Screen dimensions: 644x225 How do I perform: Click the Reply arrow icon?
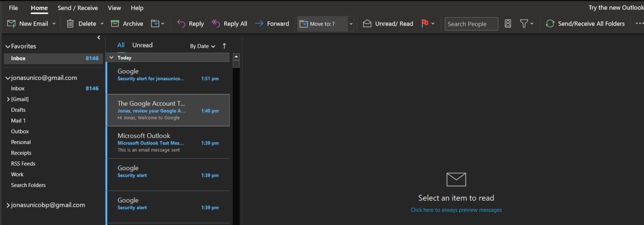181,24
